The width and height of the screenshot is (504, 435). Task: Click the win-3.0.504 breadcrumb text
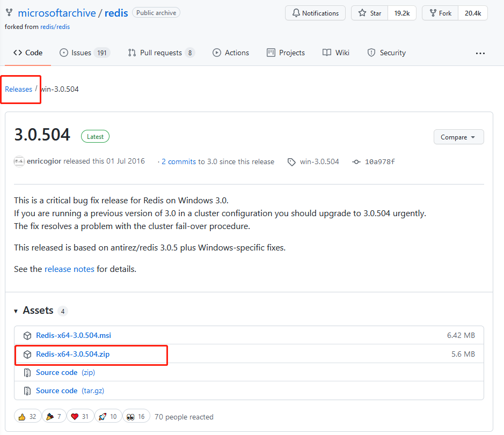[x=60, y=90]
